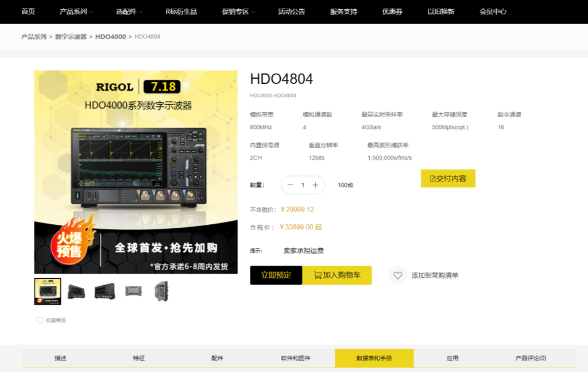The width and height of the screenshot is (588, 372).
Task: Open R标衍生品 in the navigation bar
Action: (x=181, y=11)
